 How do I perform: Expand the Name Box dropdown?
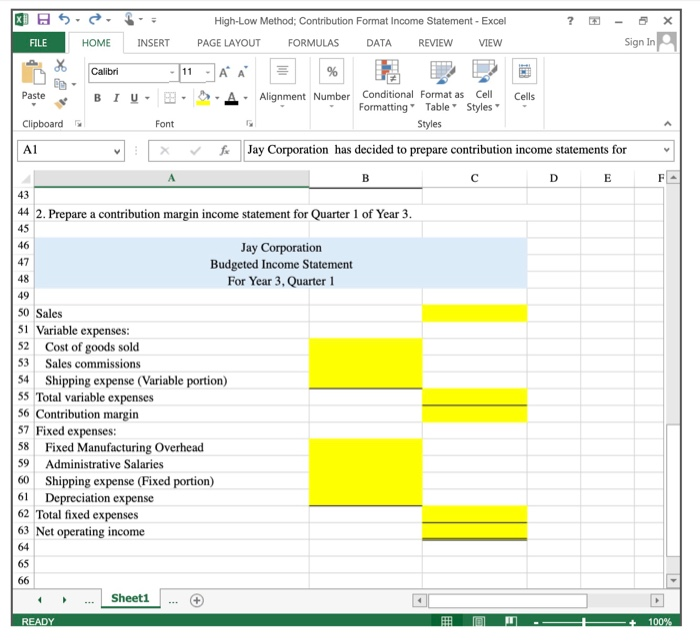(x=117, y=151)
